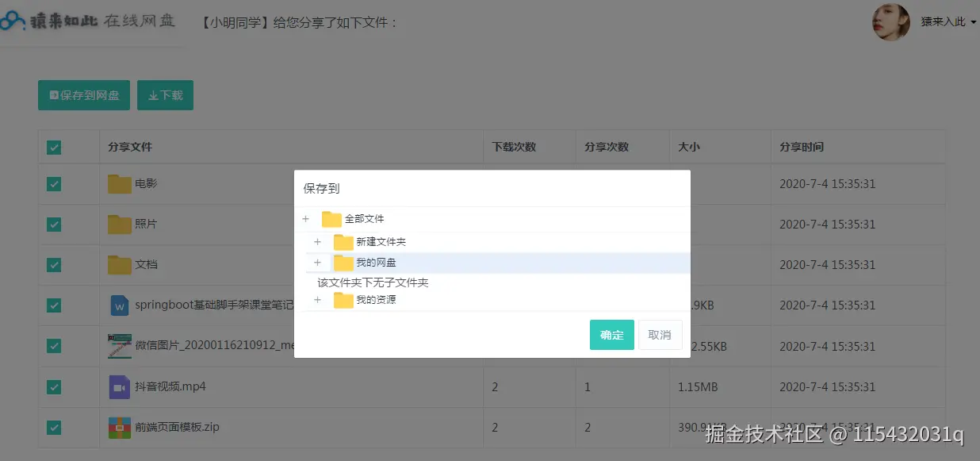Toggle the select-all checkbox in table header
Viewport: 980px width, 461px height.
pos(54,148)
